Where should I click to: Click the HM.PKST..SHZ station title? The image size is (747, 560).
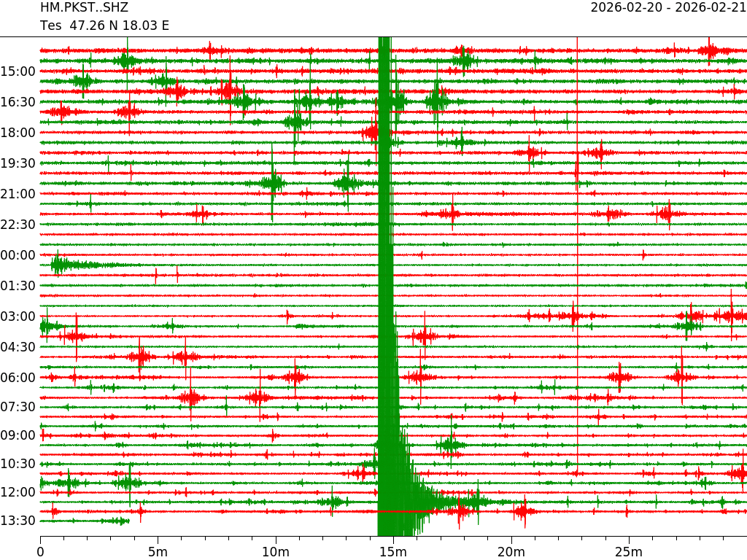[x=84, y=8]
